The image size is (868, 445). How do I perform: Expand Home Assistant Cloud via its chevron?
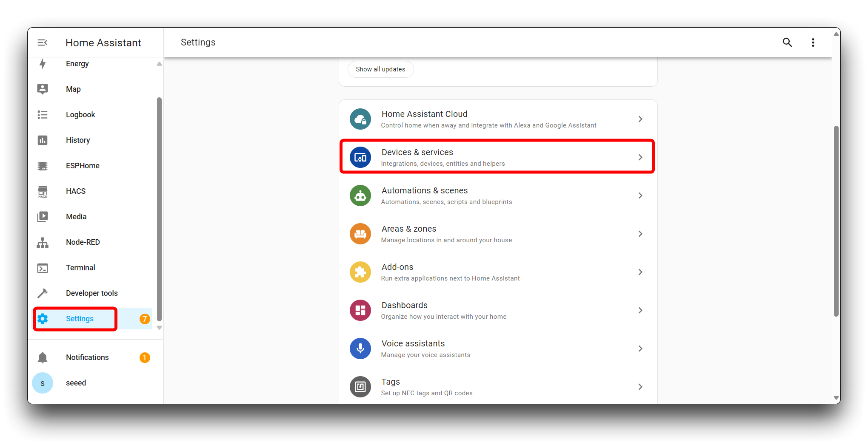click(640, 119)
